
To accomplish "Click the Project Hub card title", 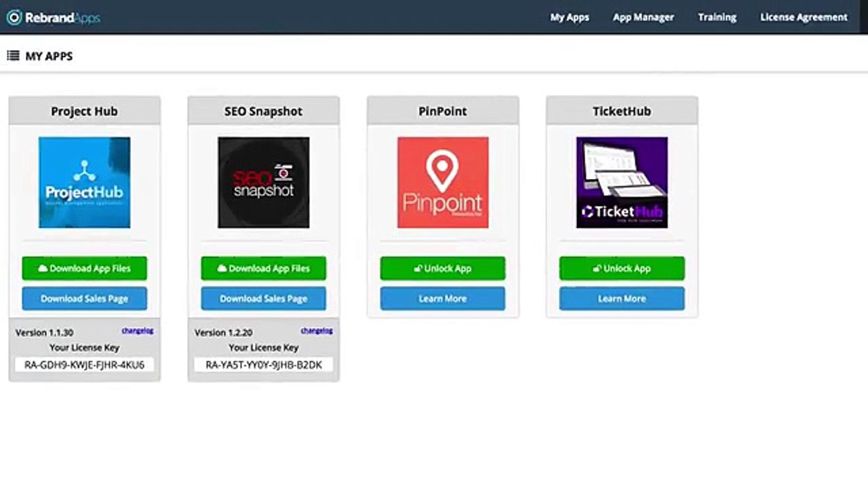I will pos(84,111).
